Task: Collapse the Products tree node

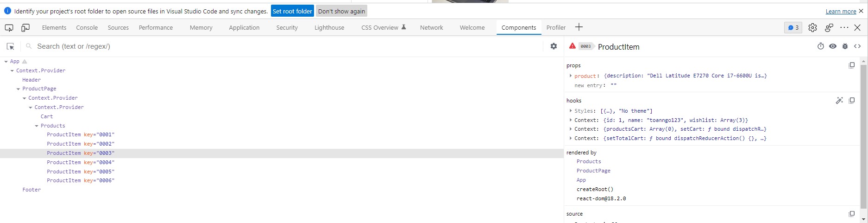Action: point(37,126)
